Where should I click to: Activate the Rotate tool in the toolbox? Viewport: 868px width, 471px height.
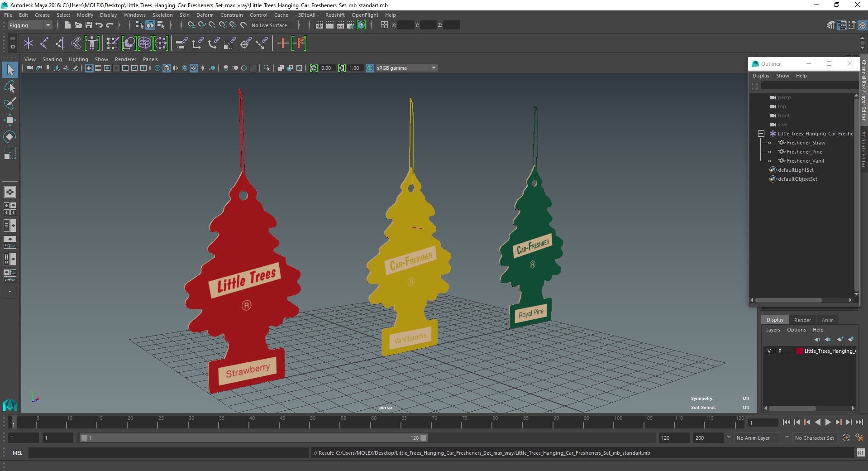(x=10, y=137)
